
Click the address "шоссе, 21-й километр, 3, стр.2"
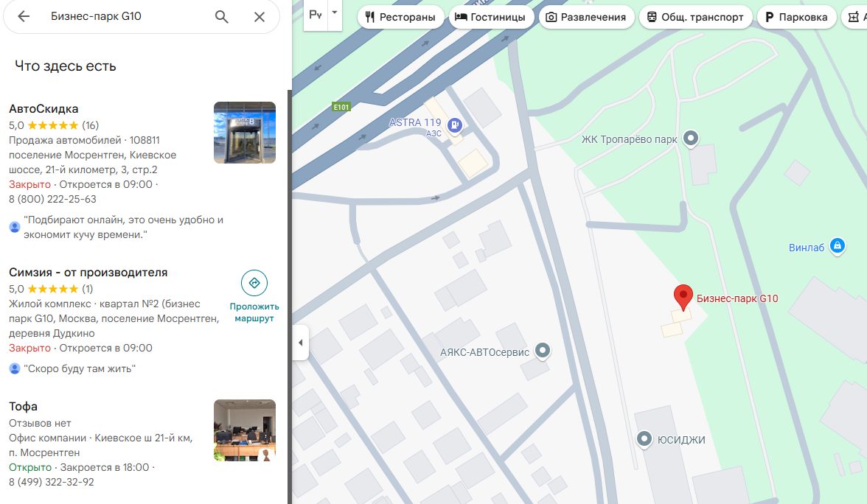click(x=83, y=169)
